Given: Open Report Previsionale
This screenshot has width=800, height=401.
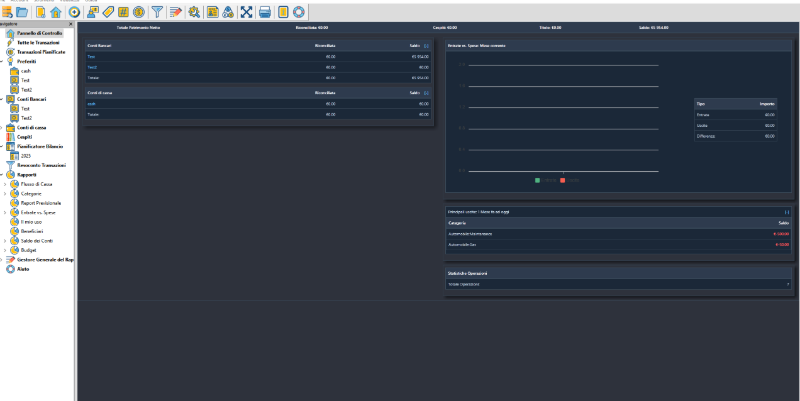Looking at the screenshot, I should [x=41, y=203].
